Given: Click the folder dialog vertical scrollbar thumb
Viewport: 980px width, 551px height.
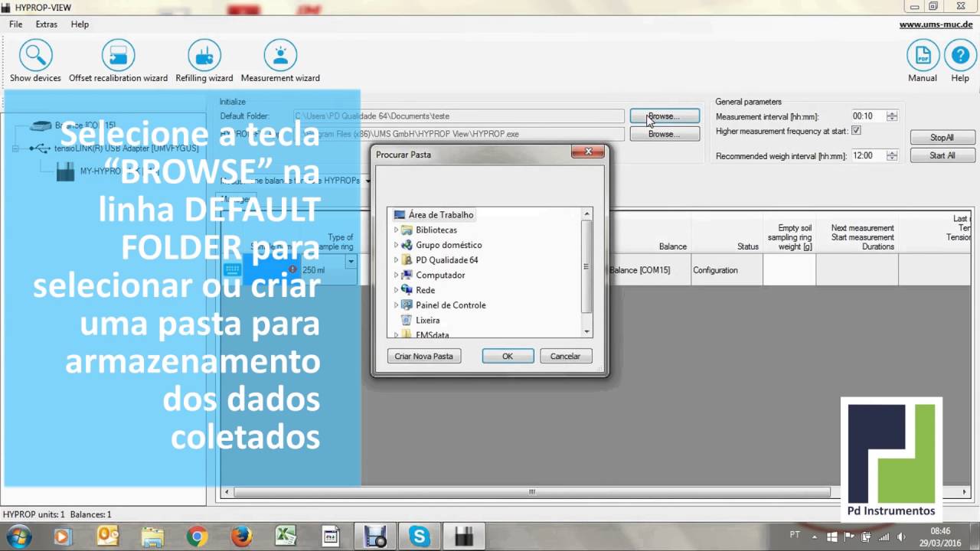Looking at the screenshot, I should (587, 266).
